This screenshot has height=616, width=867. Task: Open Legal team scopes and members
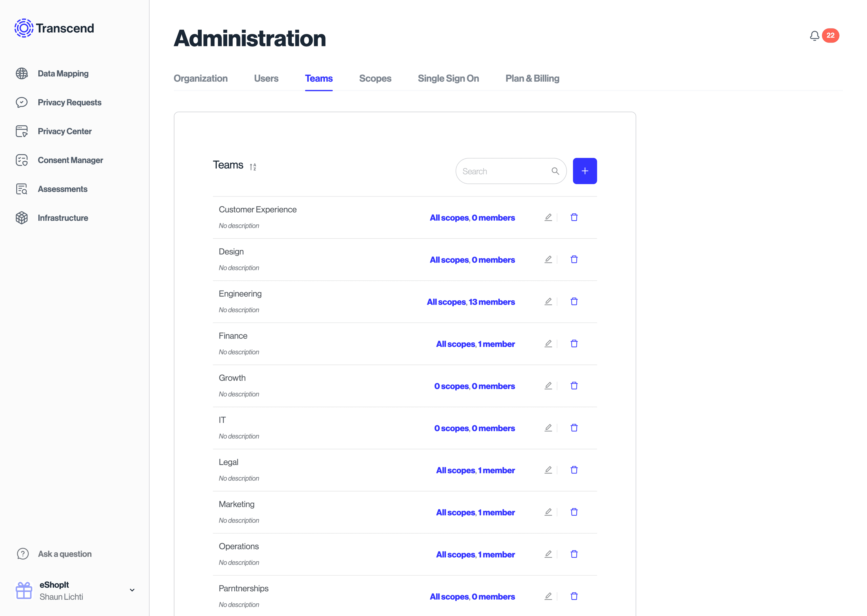pos(475,470)
